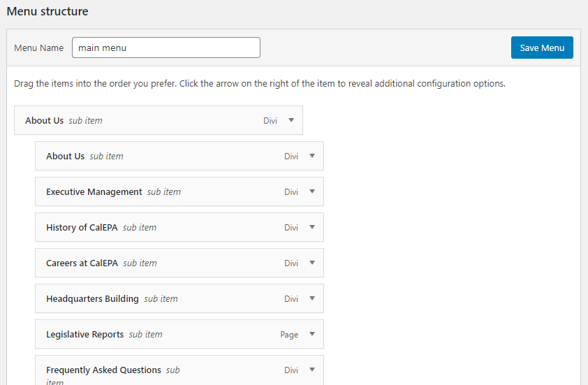The height and width of the screenshot is (385, 588).
Task: Open Headquarters Building dropdown arrow
Action: [312, 298]
